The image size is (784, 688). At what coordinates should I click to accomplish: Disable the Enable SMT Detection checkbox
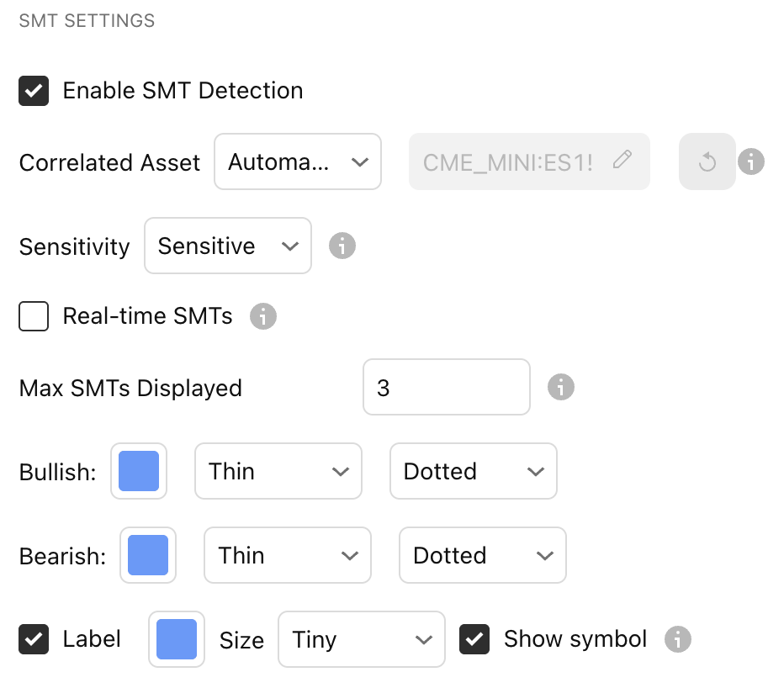pyautogui.click(x=34, y=91)
